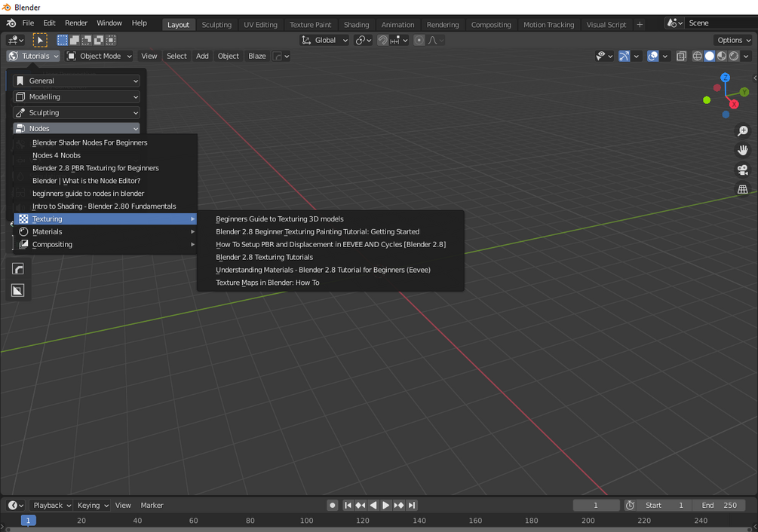This screenshot has width=758, height=532.
Task: Click the scene browse icon beside Scene field
Action: (674, 23)
